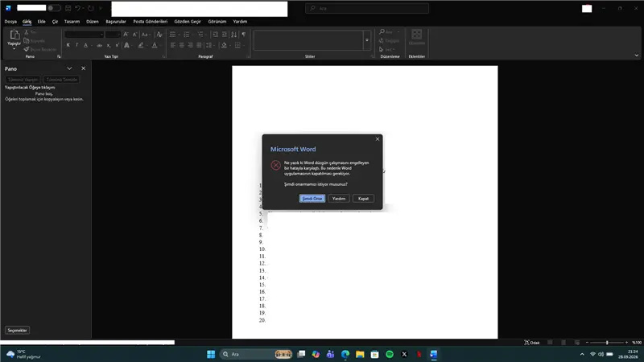Click the Seçenekler button in Pano pane
Screen dimensions: 644x362
click(17, 330)
